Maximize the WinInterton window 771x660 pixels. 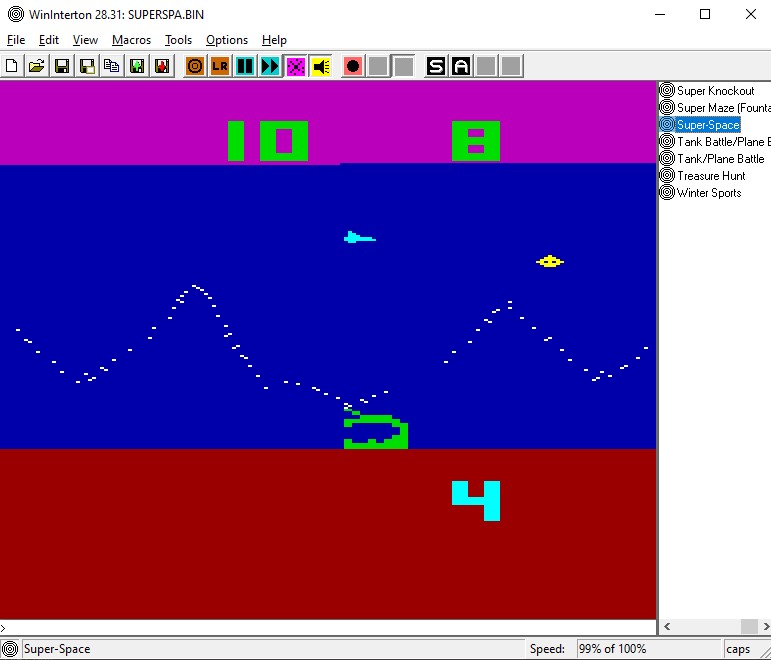(x=705, y=14)
